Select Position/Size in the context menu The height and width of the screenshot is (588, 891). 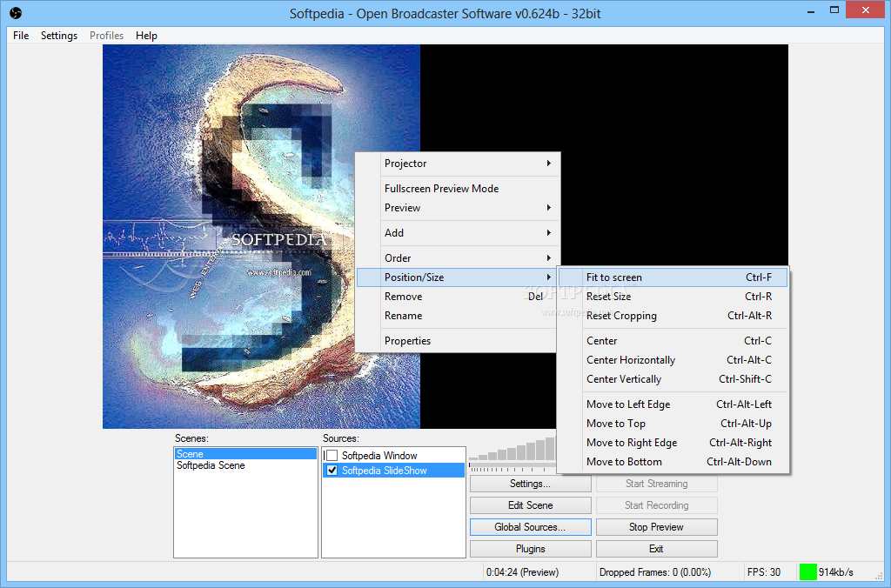point(458,277)
